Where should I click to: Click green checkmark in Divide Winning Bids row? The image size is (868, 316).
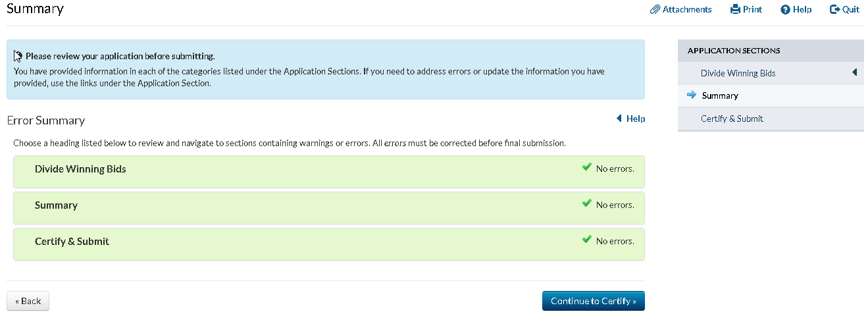(x=587, y=168)
